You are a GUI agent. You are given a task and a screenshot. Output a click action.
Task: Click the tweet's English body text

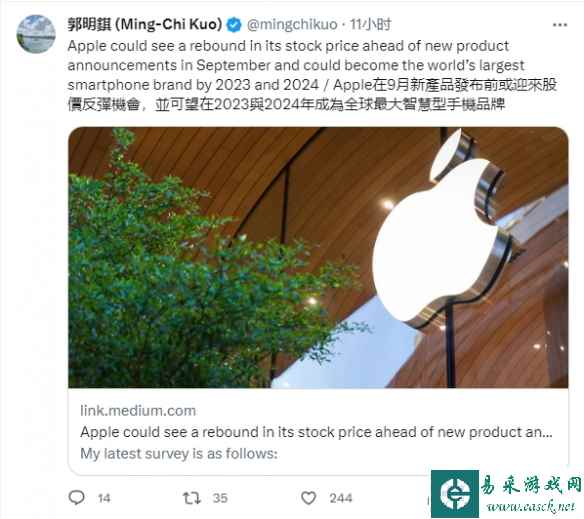coord(296,65)
